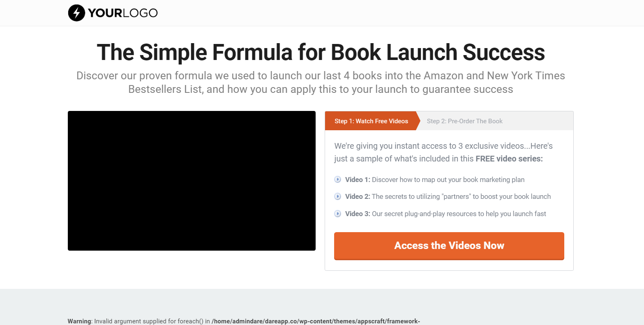Click the Access the Videos Now button
Image resolution: width=644 pixels, height=325 pixels.
pos(449,246)
